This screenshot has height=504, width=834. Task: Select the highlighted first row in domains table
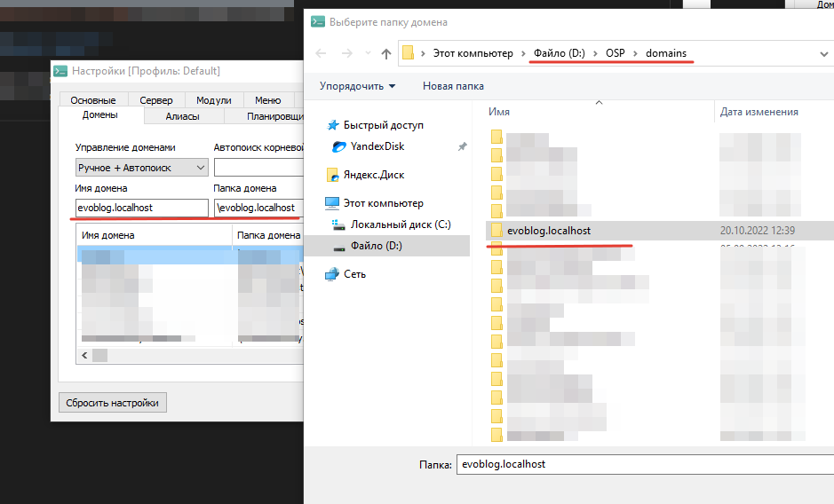click(190, 256)
